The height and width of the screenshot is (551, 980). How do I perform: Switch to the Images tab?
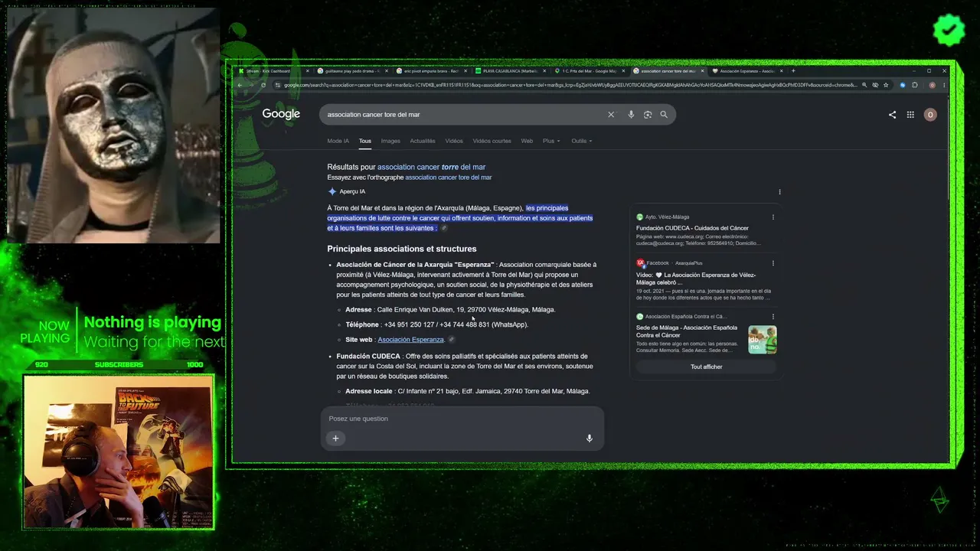click(x=390, y=141)
